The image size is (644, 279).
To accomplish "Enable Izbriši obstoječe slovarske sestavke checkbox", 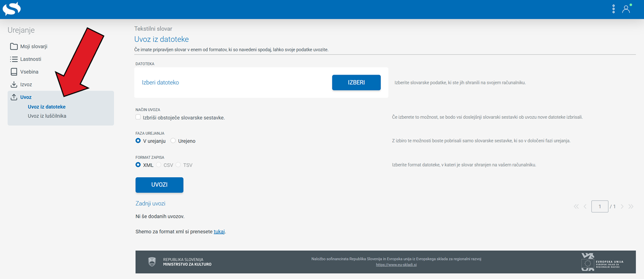I will click(138, 117).
